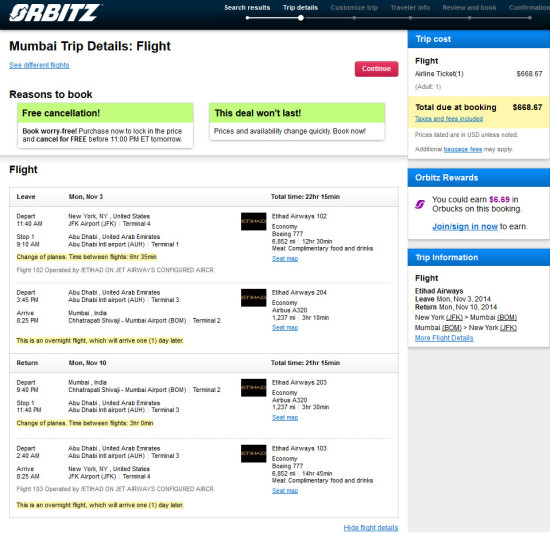Click BOM link in Mumbai > New York
Viewport: 550px width, 533px height.
pos(452,328)
